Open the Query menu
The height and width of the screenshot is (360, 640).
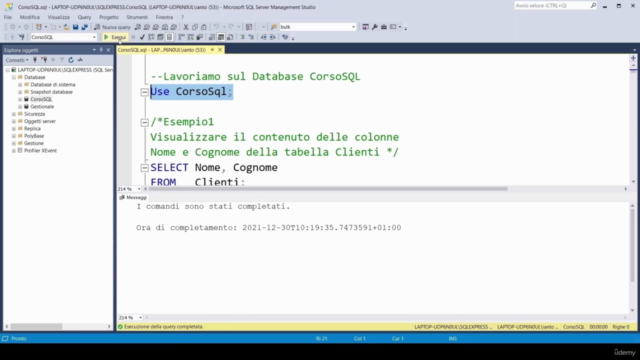pos(84,17)
